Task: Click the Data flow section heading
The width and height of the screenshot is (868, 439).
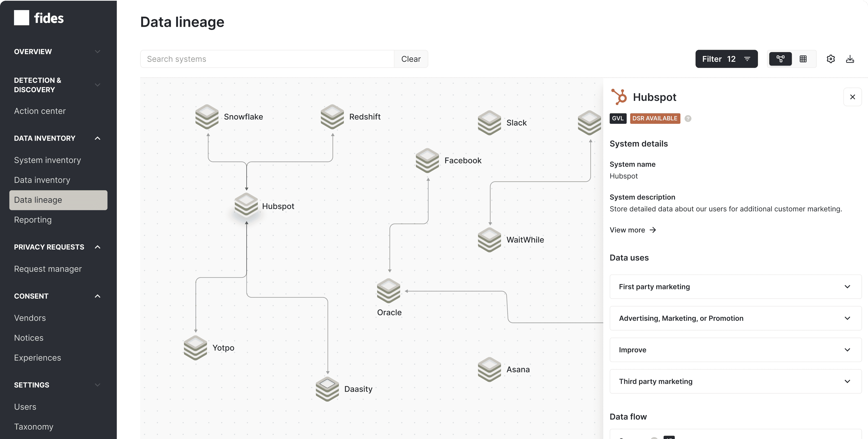Action: coord(628,417)
